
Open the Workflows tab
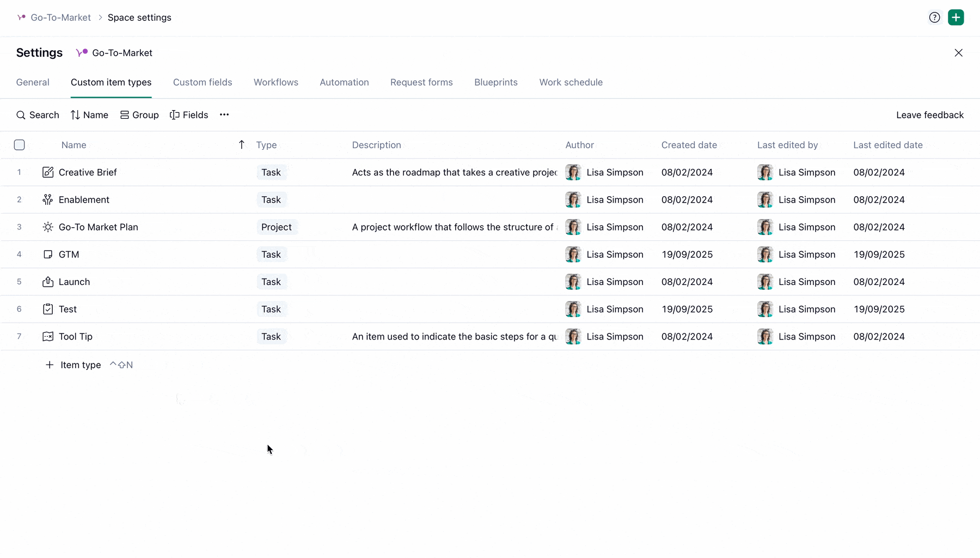276,82
